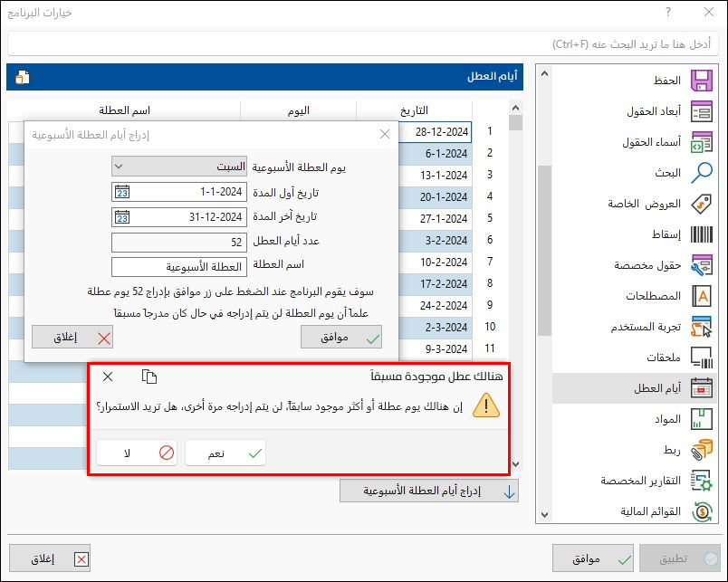Open the ملحقات peripherals icon
Screen dimensions: 728x582
[x=701, y=358]
